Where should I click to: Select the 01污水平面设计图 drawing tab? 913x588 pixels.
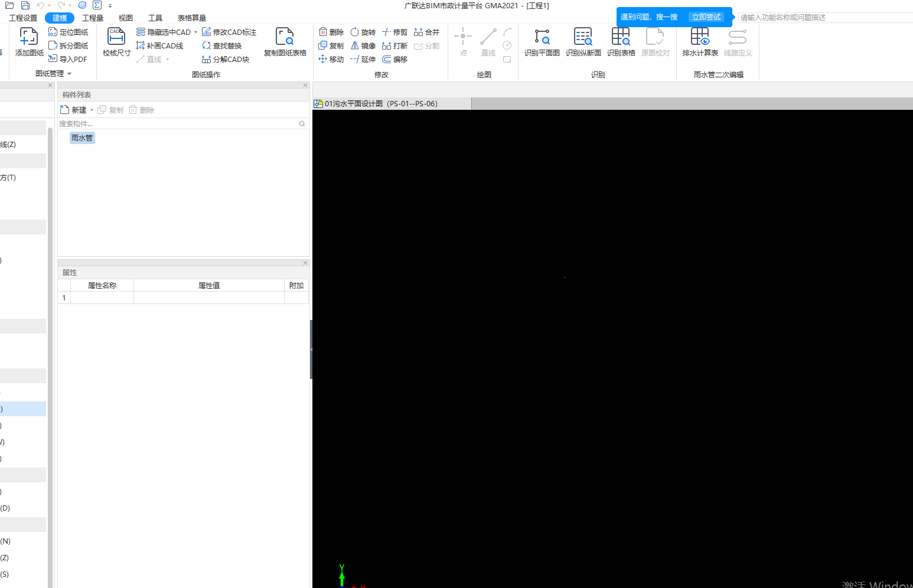(x=392, y=103)
